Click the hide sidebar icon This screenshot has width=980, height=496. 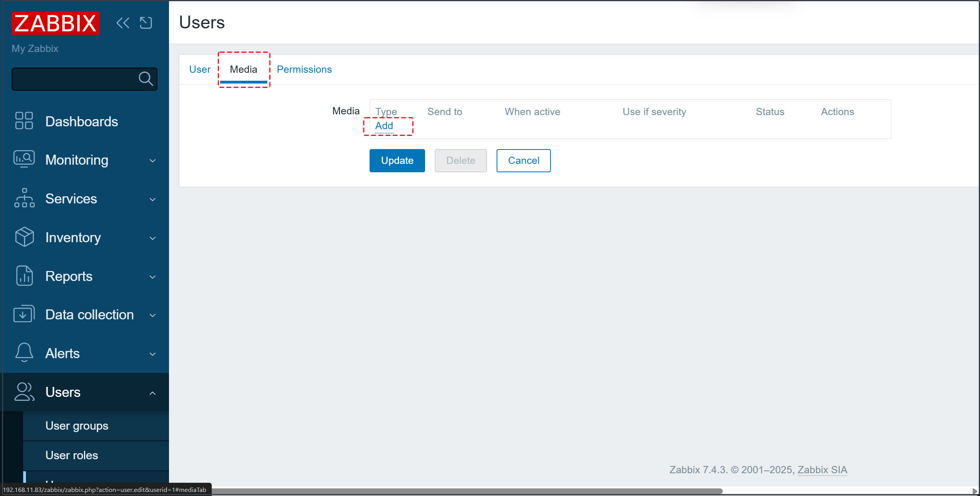[146, 23]
